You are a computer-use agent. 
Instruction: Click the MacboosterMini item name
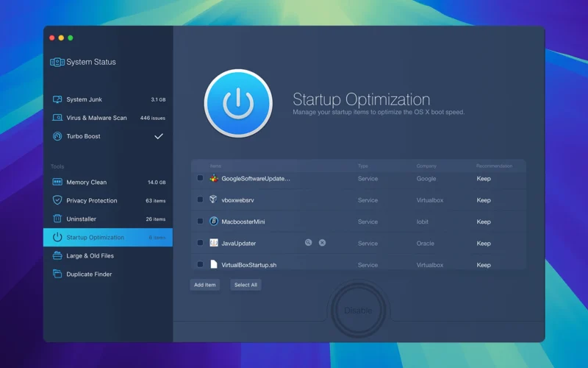pos(243,222)
